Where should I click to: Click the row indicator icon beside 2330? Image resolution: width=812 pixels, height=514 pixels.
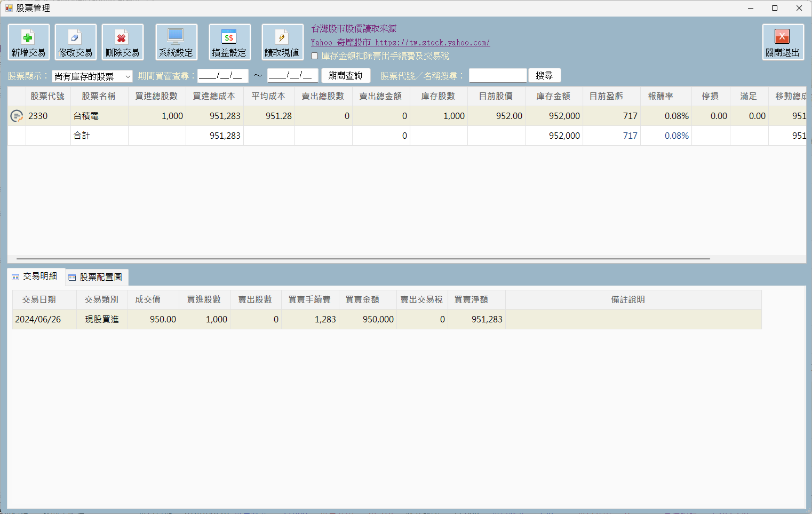[17, 116]
